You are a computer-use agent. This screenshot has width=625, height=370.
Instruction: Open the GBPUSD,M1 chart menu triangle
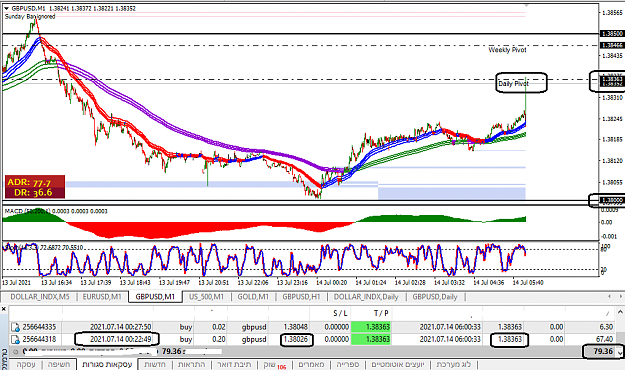tap(6, 8)
